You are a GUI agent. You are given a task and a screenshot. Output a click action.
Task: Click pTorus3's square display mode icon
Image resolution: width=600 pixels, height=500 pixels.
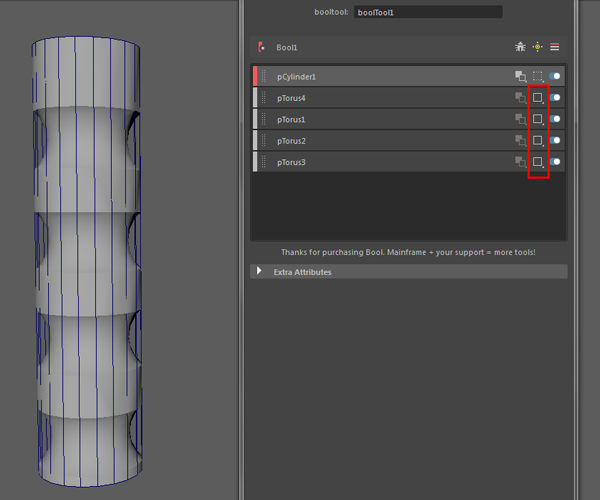pyautogui.click(x=538, y=162)
